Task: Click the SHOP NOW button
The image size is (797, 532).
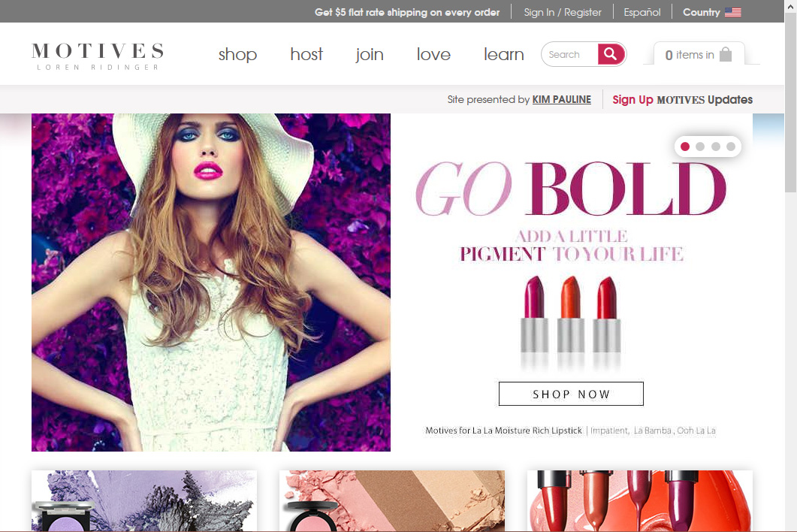Action: (x=572, y=394)
